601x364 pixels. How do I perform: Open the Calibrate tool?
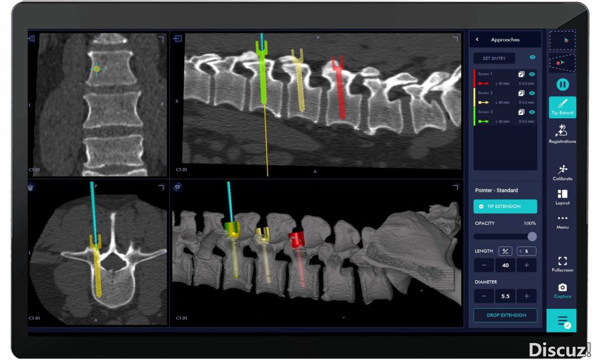(562, 173)
